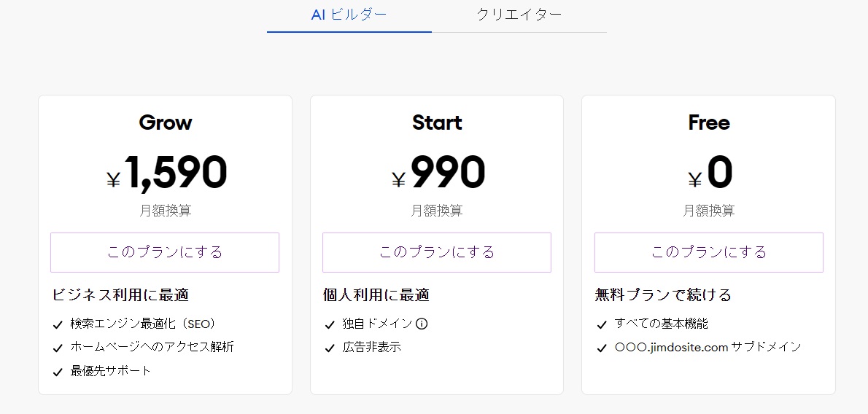Click the ¥990 price on Start

pos(438,173)
